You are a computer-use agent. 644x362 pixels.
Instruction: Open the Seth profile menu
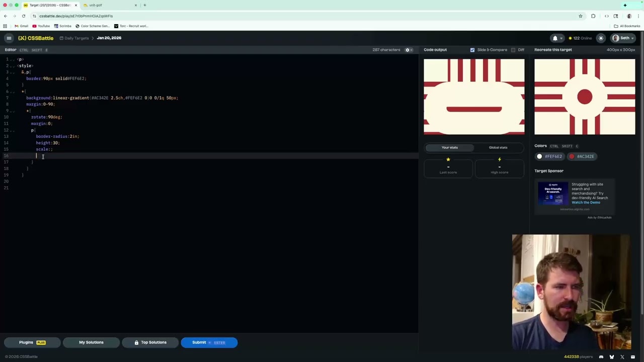coord(622,38)
